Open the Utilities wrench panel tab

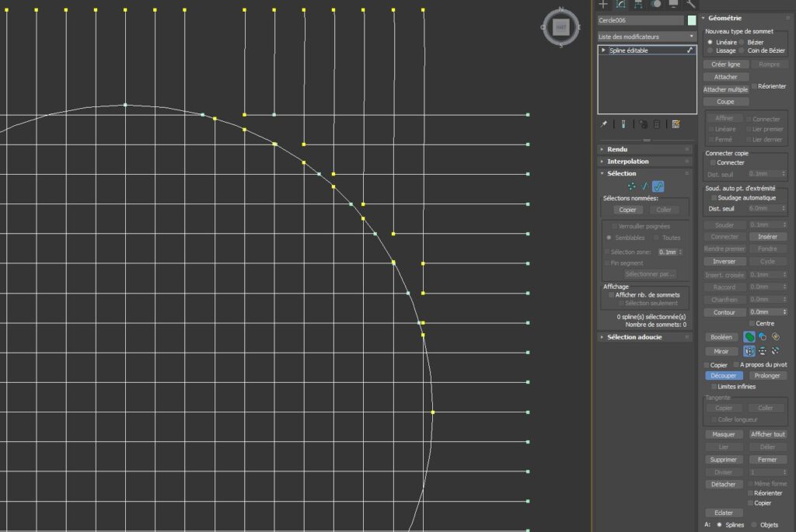tap(691, 4)
